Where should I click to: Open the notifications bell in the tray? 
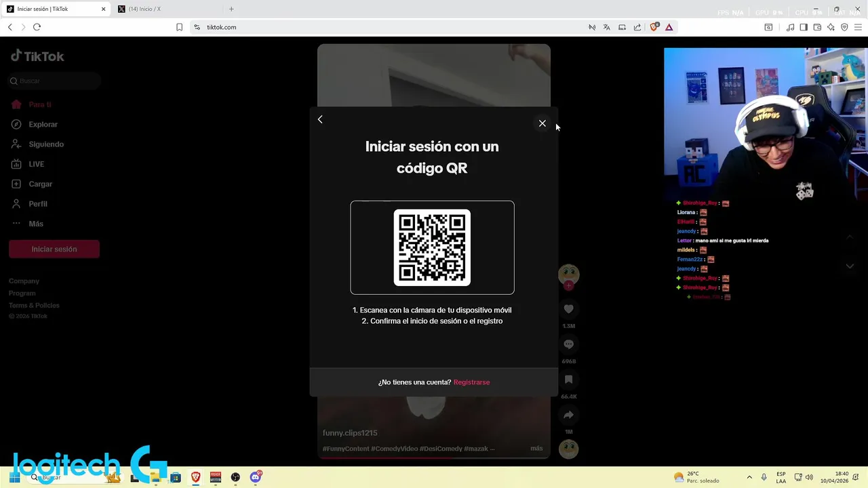[x=856, y=477]
